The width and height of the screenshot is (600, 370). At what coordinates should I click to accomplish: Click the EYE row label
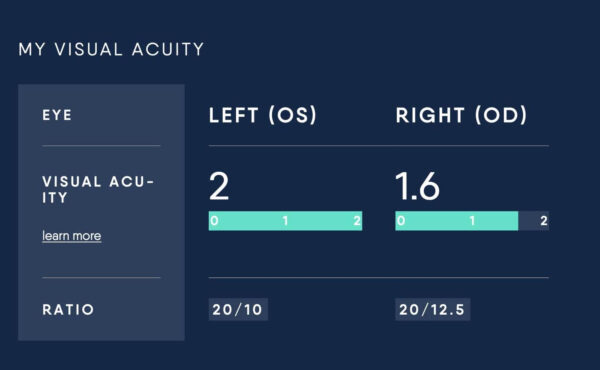[57, 115]
